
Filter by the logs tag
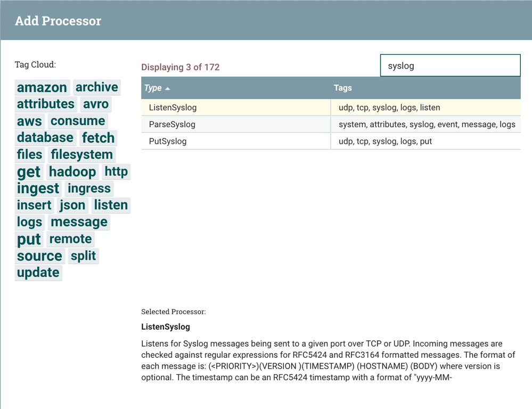tap(29, 222)
